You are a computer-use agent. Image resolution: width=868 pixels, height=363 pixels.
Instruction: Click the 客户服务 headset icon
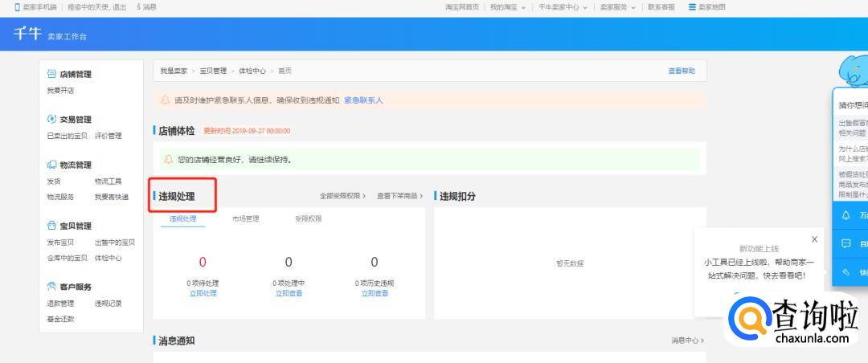tap(52, 287)
